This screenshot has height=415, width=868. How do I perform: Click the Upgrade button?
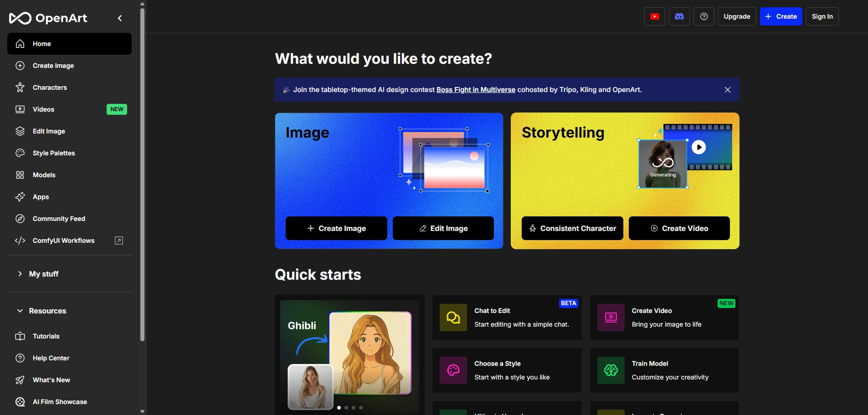737,16
